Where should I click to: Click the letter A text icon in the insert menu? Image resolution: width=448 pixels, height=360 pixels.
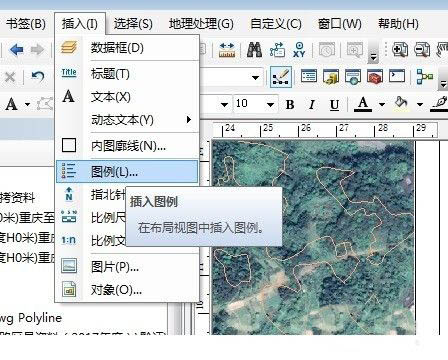(x=68, y=96)
